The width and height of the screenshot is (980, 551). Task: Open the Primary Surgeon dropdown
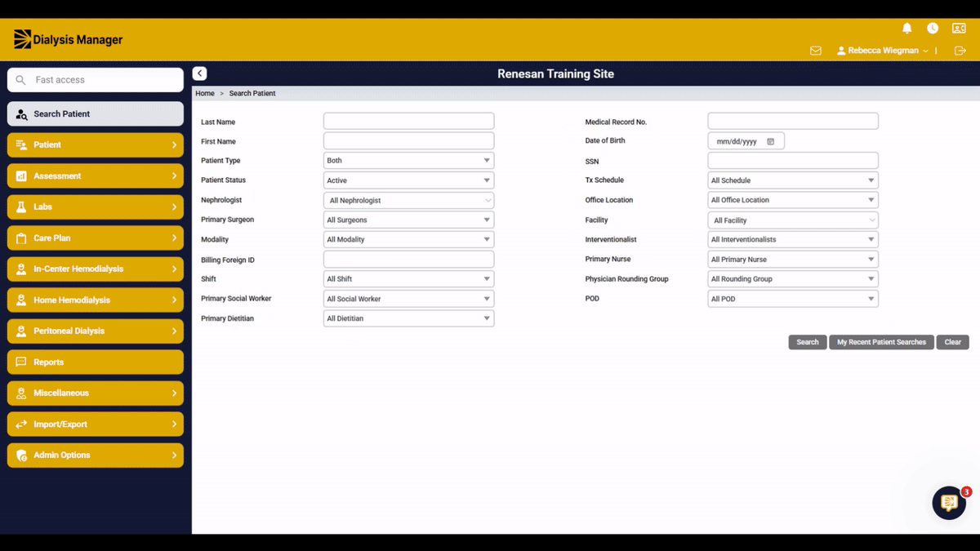click(408, 220)
